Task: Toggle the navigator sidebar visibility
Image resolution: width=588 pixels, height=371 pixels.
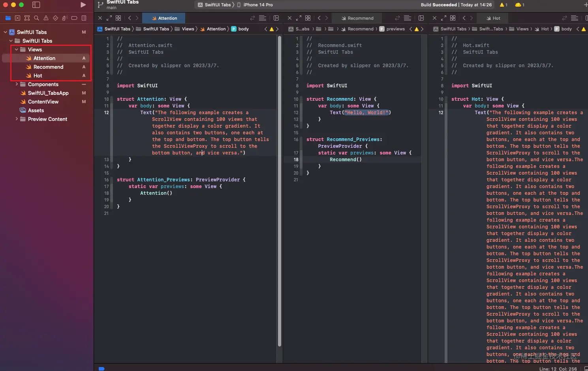Action: tap(36, 5)
